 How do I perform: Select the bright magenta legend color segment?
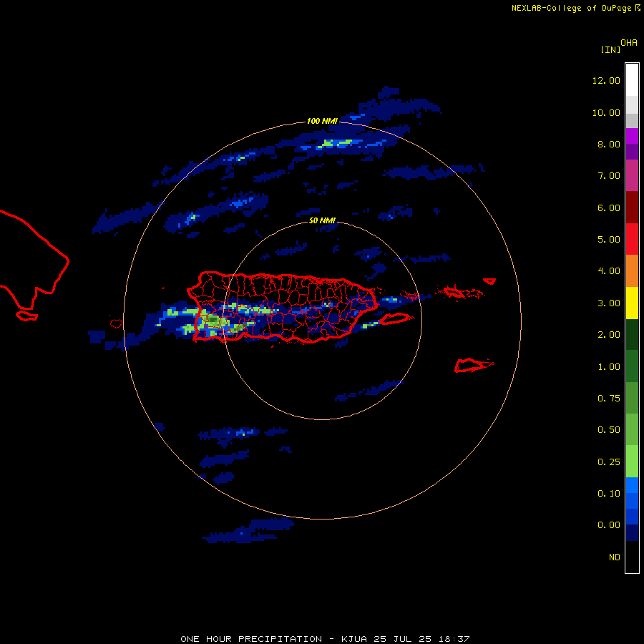click(632, 136)
